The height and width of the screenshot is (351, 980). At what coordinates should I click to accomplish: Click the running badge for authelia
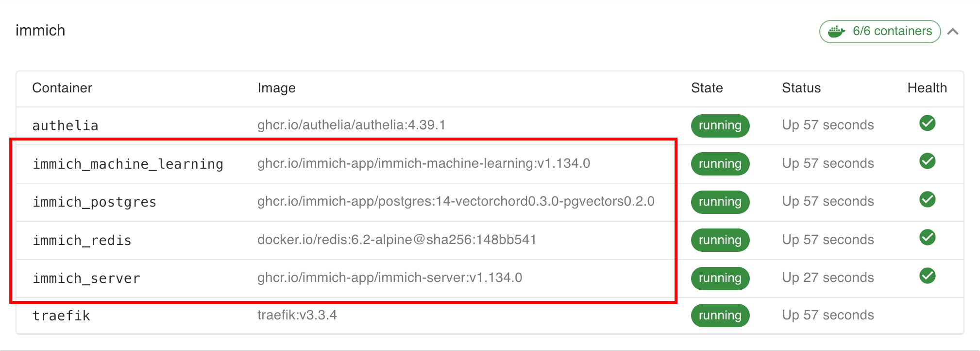(720, 125)
